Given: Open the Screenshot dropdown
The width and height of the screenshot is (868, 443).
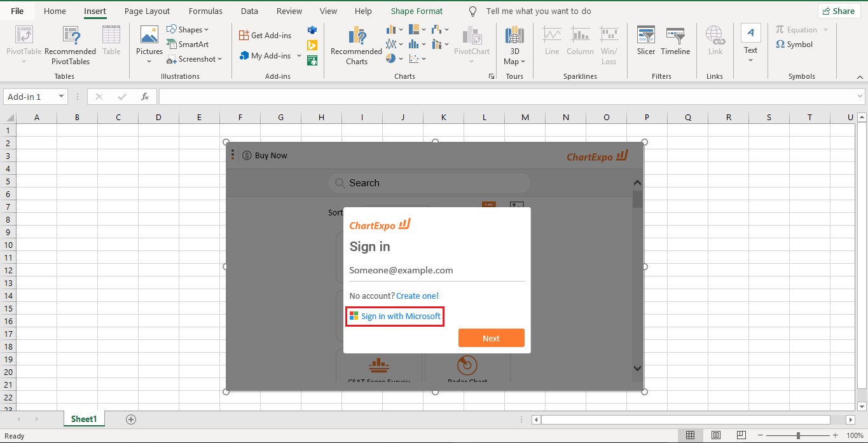Looking at the screenshot, I should (195, 58).
